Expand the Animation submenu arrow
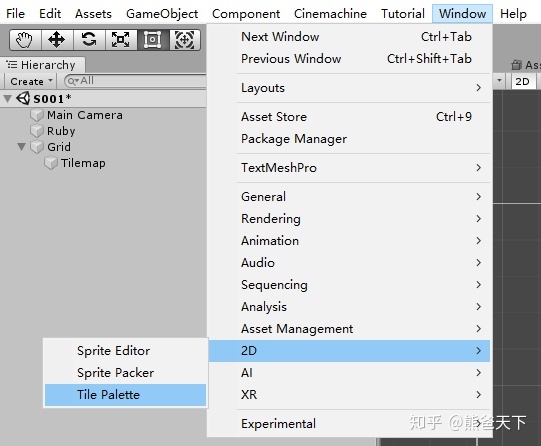 point(479,241)
